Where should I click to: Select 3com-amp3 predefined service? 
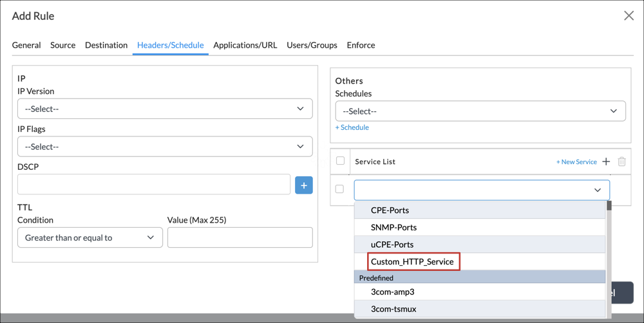[480, 292]
